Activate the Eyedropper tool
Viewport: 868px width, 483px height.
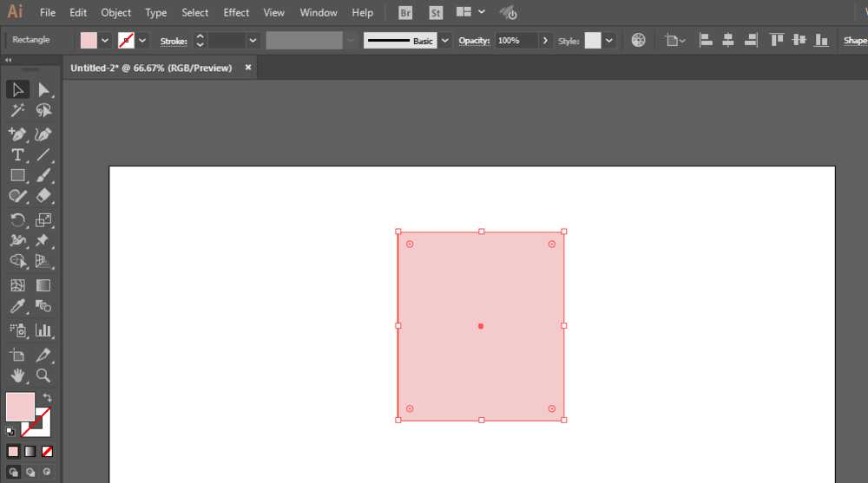(17, 306)
